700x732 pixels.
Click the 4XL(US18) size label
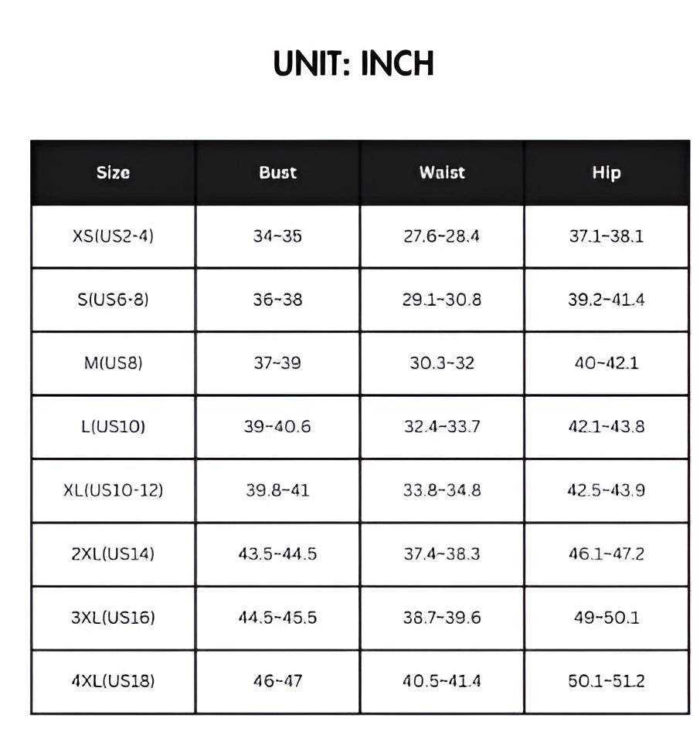pyautogui.click(x=113, y=681)
